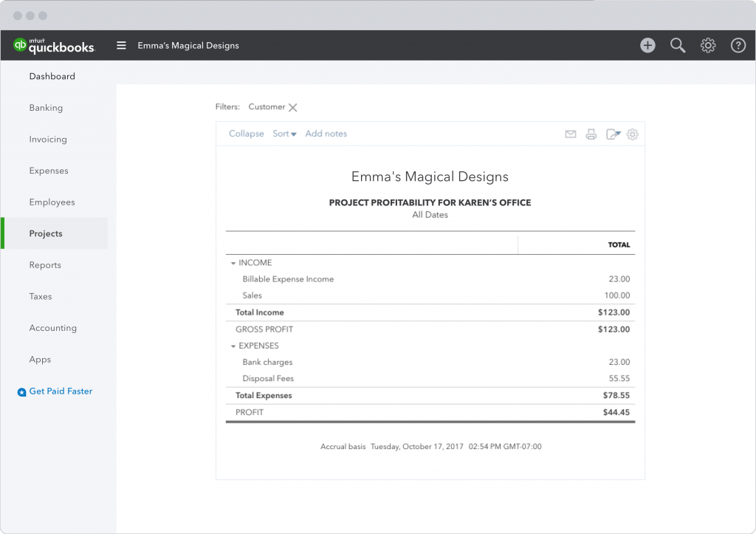Screen dimensions: 756x534
Task: Click Total Expenses amount $78.55
Action: pyautogui.click(x=616, y=395)
